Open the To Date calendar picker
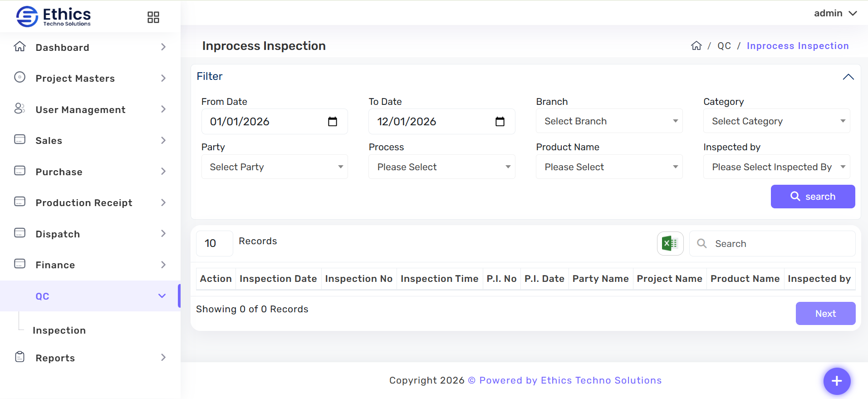The width and height of the screenshot is (868, 399). tap(500, 122)
